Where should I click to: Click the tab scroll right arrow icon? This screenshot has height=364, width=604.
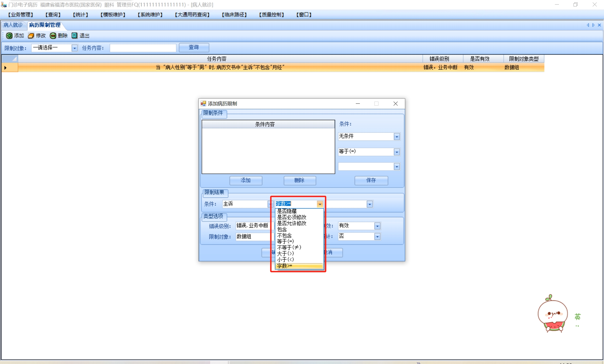pyautogui.click(x=593, y=25)
